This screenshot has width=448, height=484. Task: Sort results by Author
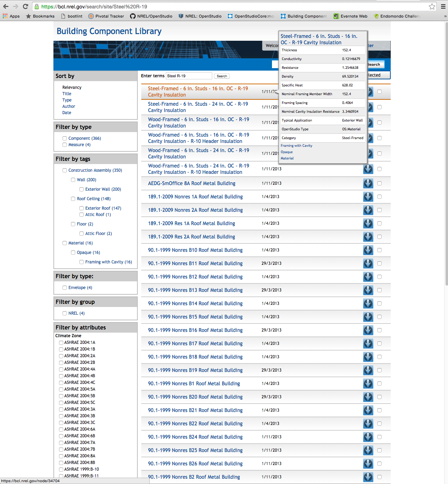tap(69, 106)
